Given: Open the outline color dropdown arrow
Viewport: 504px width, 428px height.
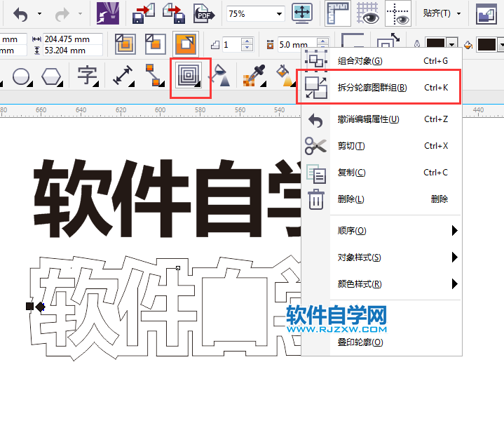Looking at the screenshot, I should point(452,44).
